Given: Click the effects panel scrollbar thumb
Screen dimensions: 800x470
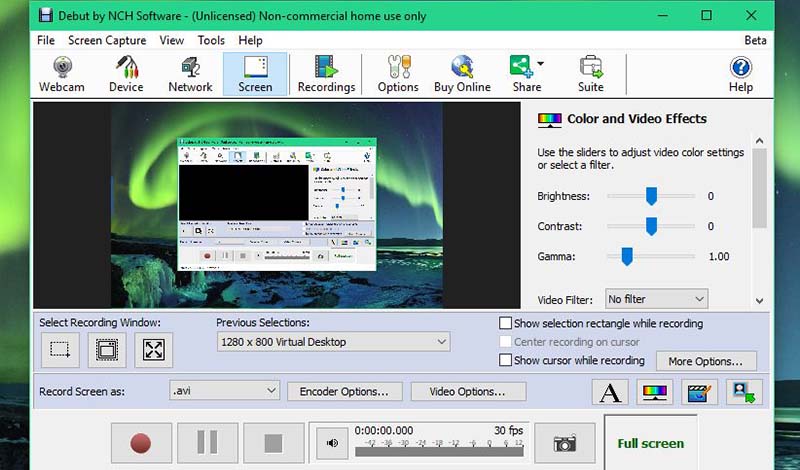Looking at the screenshot, I should [760, 188].
